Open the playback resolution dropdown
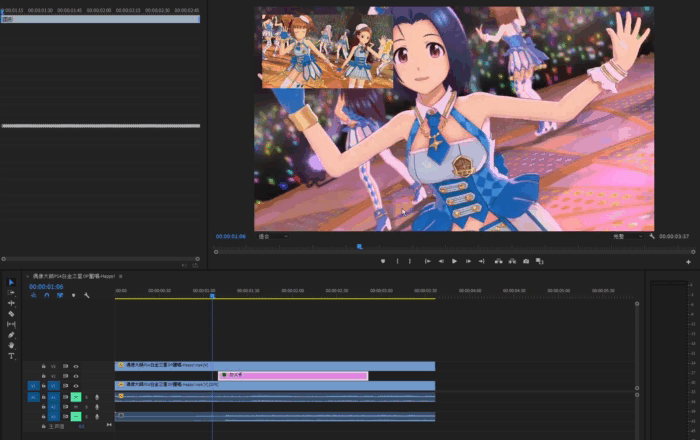Viewport: 700px width, 440px height. (626, 237)
